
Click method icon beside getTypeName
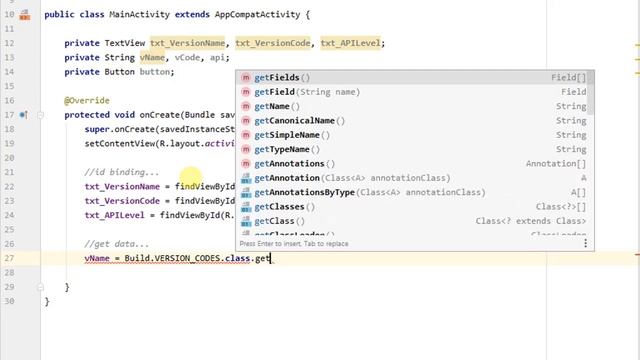(246, 149)
